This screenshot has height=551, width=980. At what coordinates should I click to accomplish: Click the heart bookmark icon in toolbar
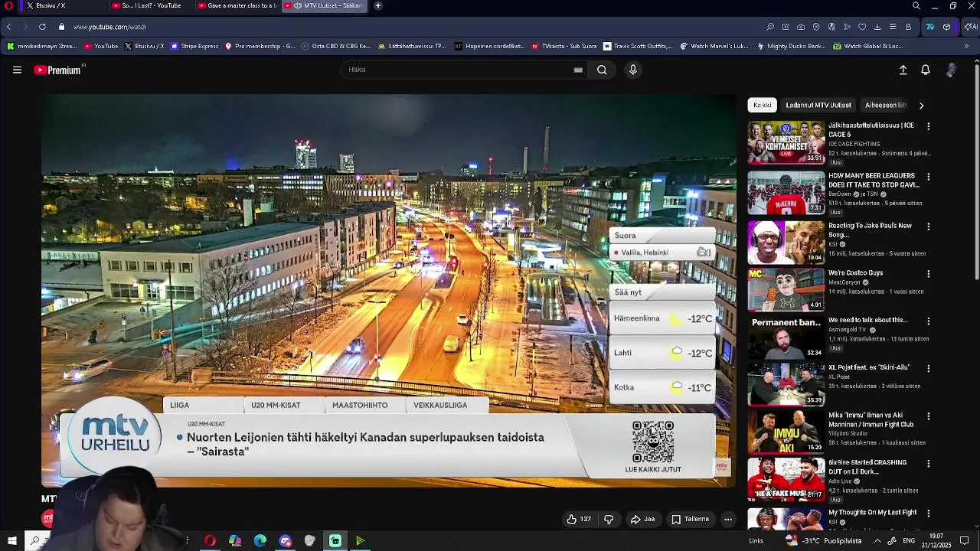pyautogui.click(x=862, y=27)
